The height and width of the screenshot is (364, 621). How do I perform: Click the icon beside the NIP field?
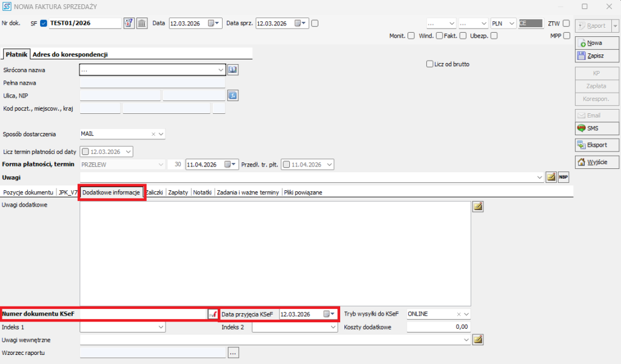(x=233, y=95)
